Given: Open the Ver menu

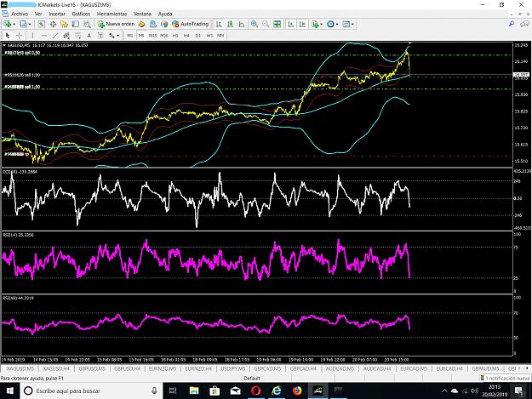Looking at the screenshot, I should (38, 14).
